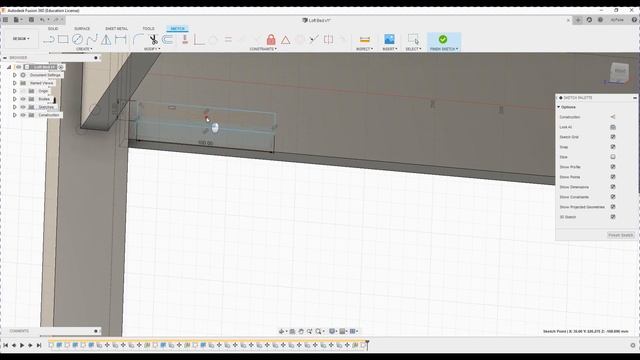Click the Save icon in title toolbar
The image size is (640, 360).
tap(31, 20)
